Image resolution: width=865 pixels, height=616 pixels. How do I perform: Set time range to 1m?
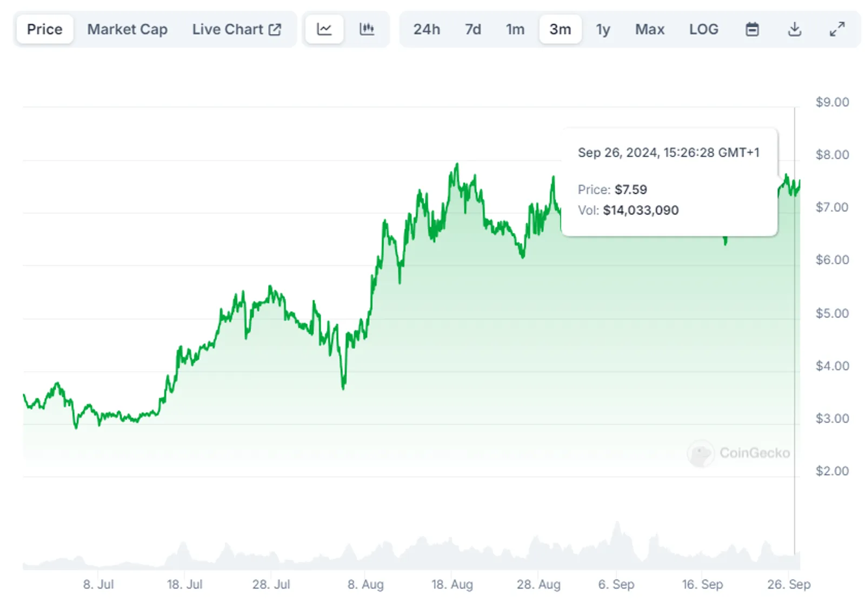click(x=515, y=29)
